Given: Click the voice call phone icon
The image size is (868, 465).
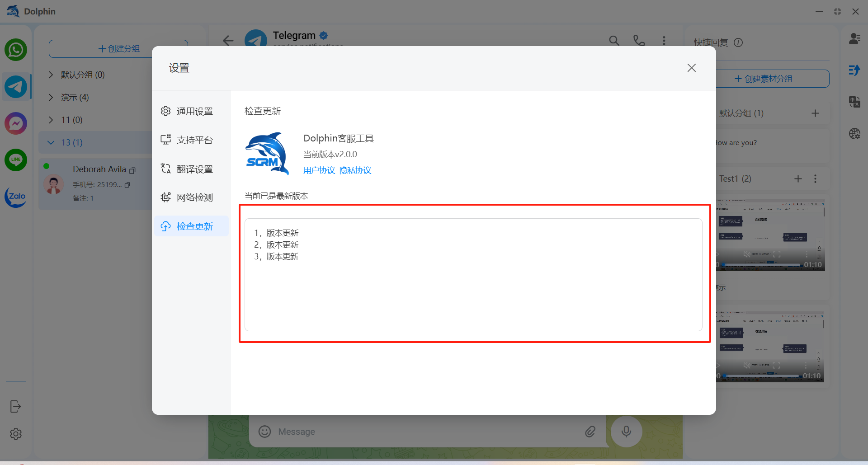Looking at the screenshot, I should [x=639, y=41].
